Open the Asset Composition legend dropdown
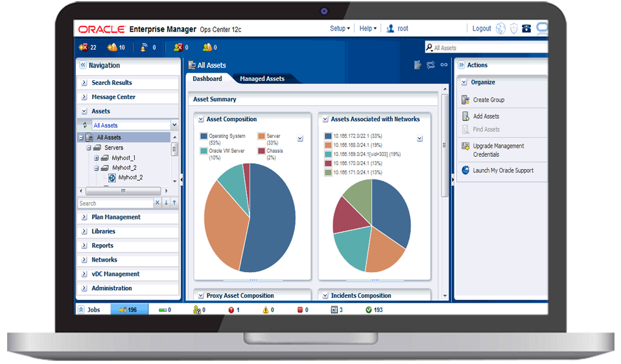Screen dimensions: 621x364 point(300,139)
